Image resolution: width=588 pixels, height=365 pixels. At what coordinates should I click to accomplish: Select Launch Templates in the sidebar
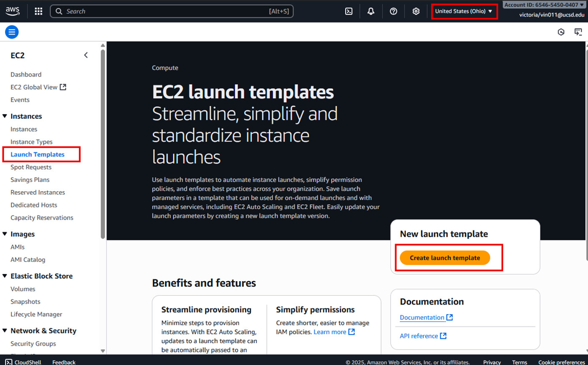click(x=37, y=155)
